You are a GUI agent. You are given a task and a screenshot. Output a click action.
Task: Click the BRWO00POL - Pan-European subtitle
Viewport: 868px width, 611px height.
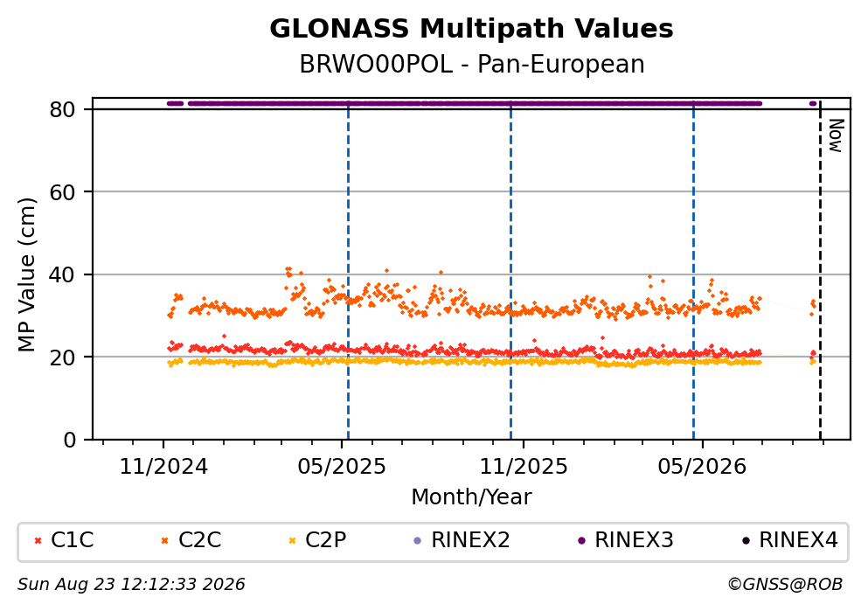[x=472, y=64]
